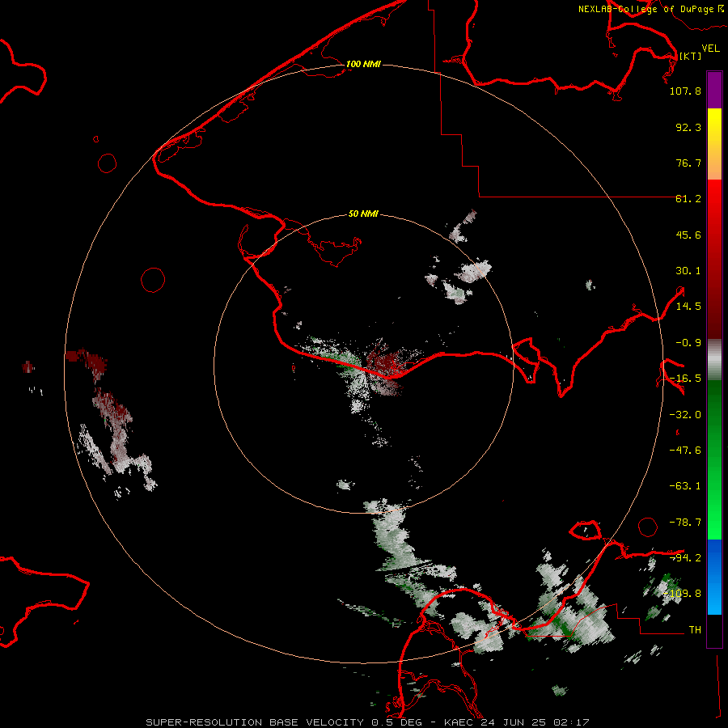Select the TH threshold label
Screen dimensions: 728x728
(695, 629)
